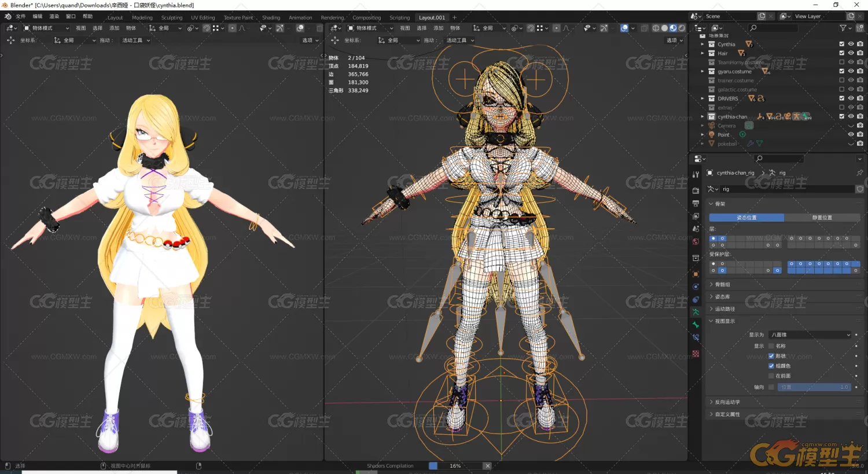Open right viewport Object Mode dropdown

[x=370, y=28]
